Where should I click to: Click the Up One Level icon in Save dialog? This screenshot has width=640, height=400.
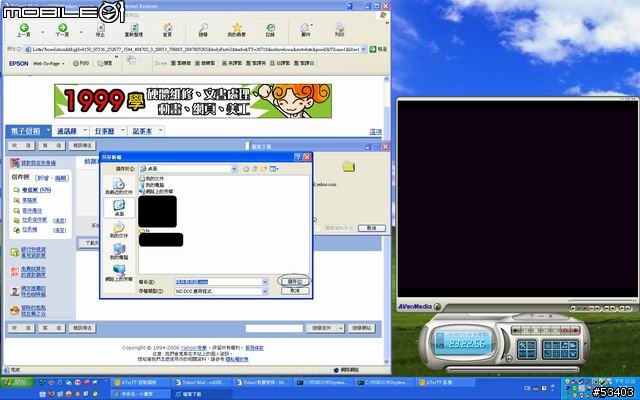click(255, 169)
